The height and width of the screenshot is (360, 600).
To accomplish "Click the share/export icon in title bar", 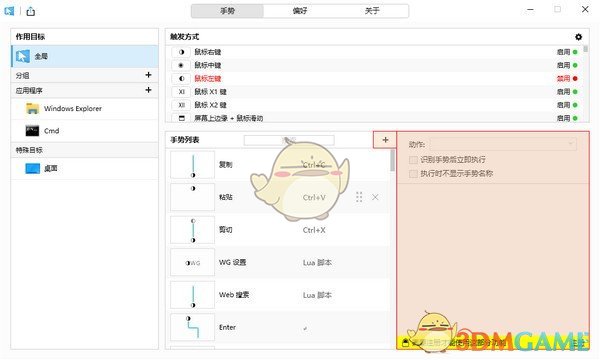I will pyautogui.click(x=31, y=11).
